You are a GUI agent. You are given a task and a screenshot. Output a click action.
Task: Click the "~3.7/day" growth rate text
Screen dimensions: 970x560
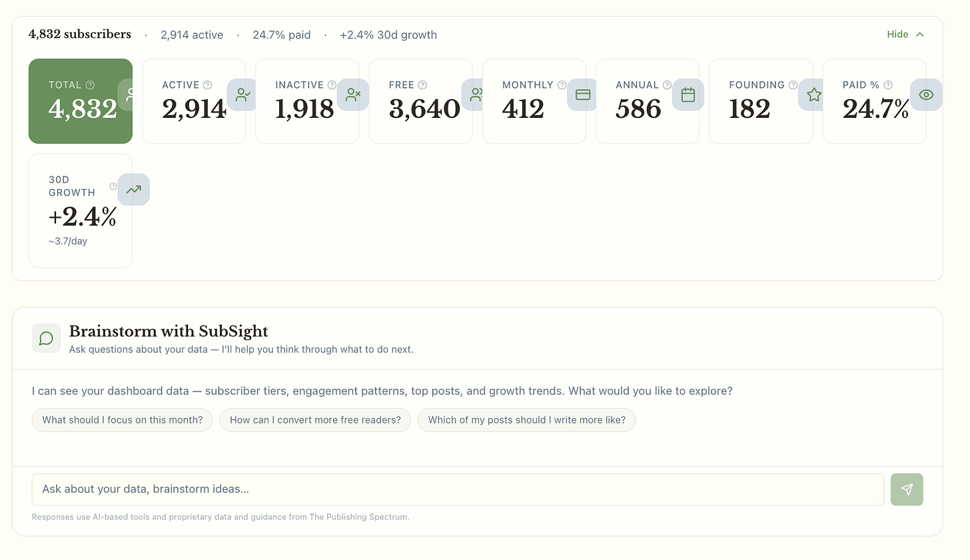click(x=68, y=241)
